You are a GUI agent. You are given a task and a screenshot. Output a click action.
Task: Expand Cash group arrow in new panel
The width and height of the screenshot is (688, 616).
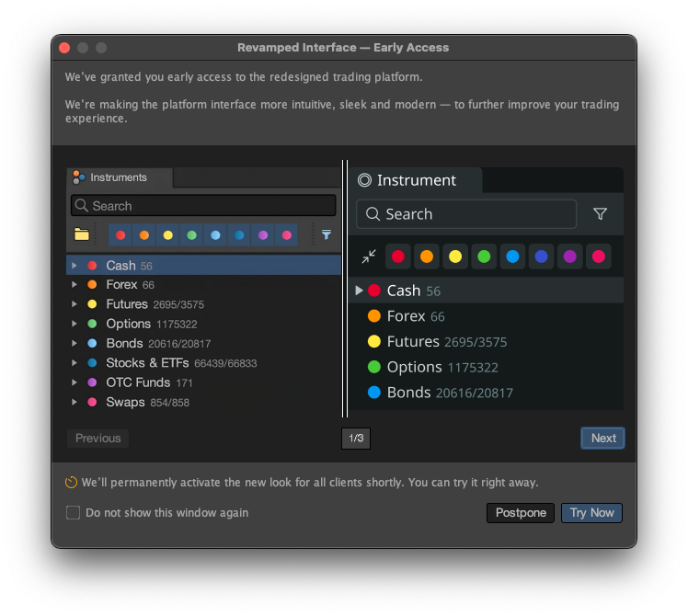coord(359,291)
